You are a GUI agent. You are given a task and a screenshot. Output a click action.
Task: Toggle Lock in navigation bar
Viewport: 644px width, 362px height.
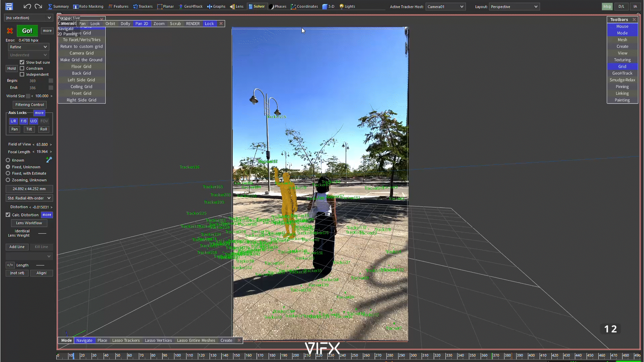209,23
